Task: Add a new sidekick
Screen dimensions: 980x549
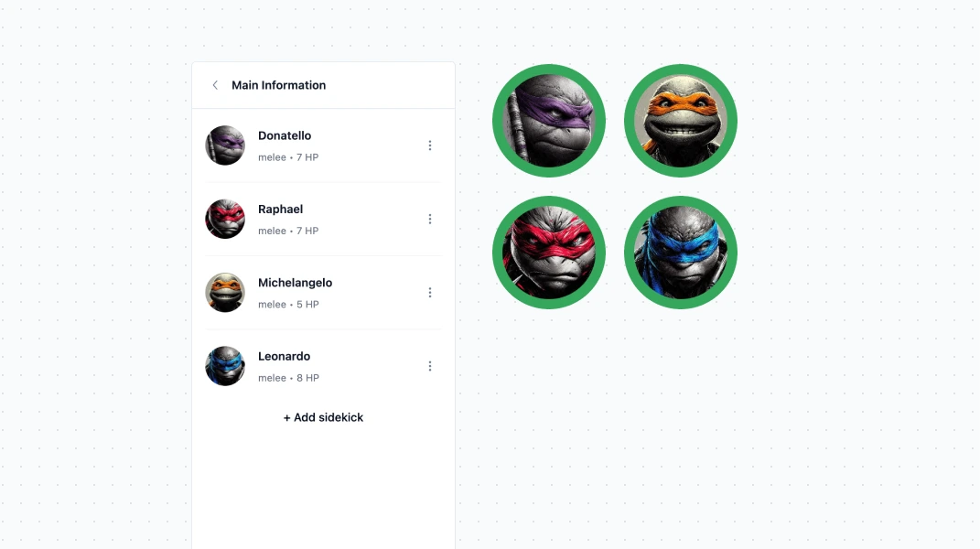Action: pyautogui.click(x=323, y=417)
